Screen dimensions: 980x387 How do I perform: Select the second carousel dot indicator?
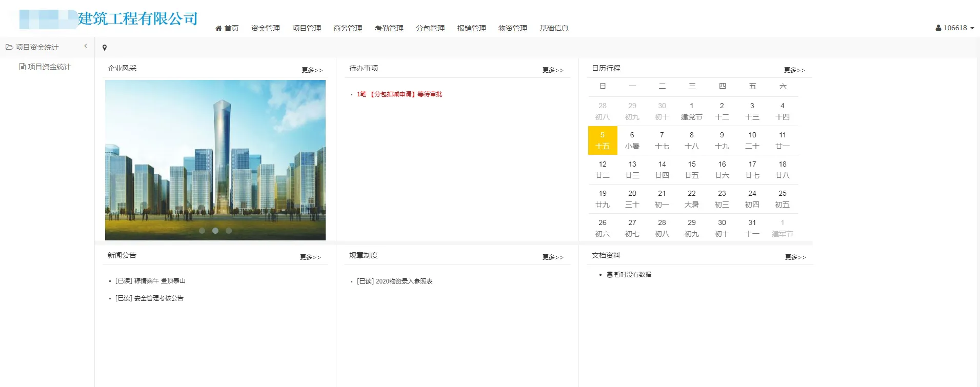coord(215,231)
